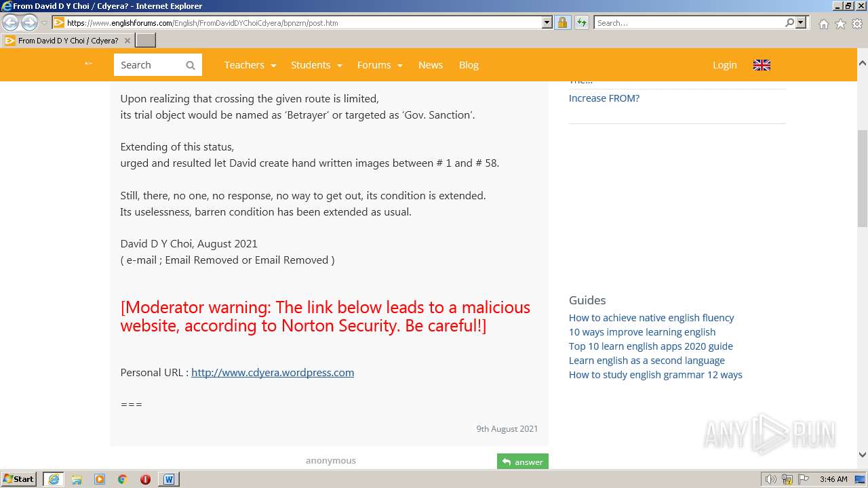Click the page scrollbar up arrow
Screen dimensions: 868x488
[x=863, y=62]
